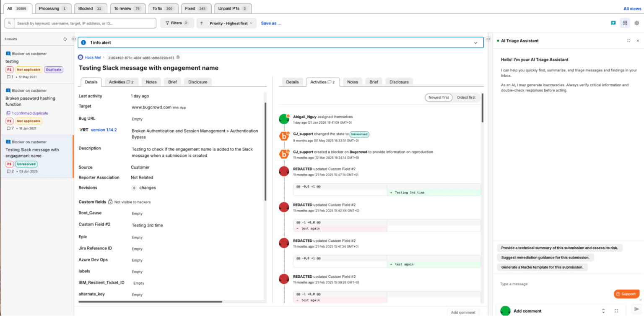The image size is (644, 316).
Task: Expand the Add comment box fullscreen
Action: [616, 311]
